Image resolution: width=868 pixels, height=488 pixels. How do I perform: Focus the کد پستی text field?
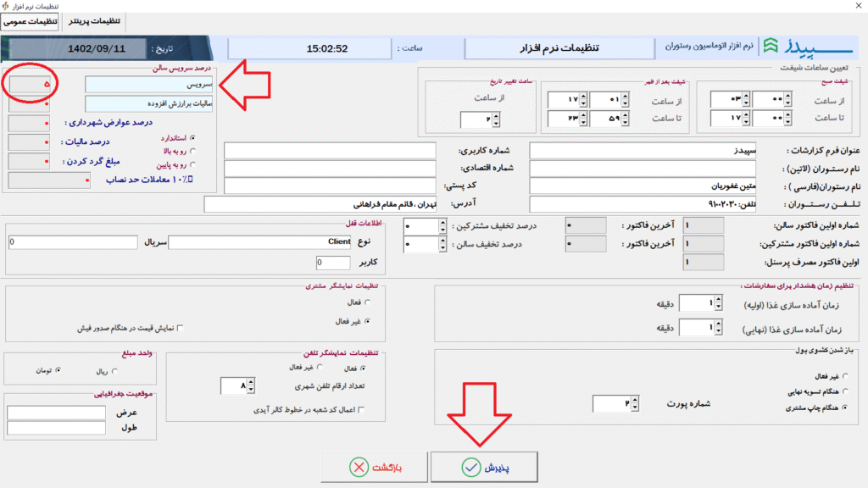click(330, 186)
